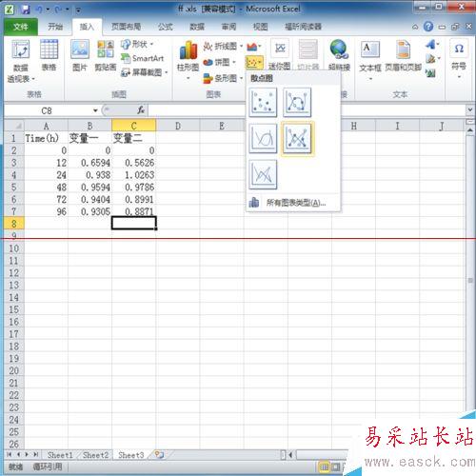Open the WordArt gallery icon

tap(432, 45)
